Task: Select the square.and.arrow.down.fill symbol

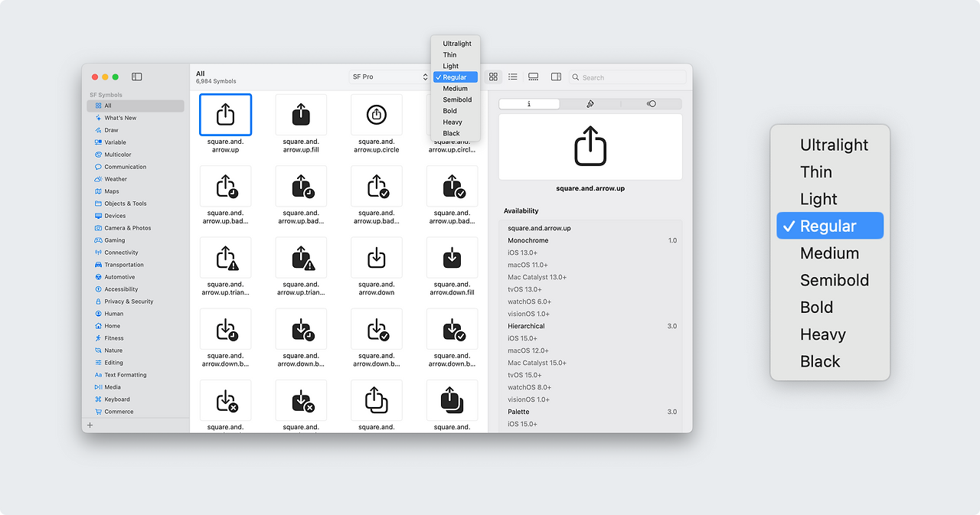Action: pyautogui.click(x=452, y=258)
